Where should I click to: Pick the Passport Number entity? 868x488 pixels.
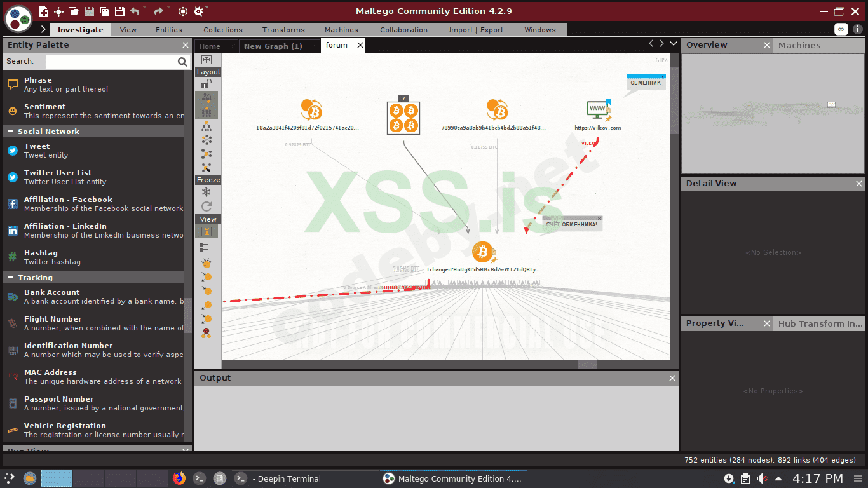tap(95, 403)
